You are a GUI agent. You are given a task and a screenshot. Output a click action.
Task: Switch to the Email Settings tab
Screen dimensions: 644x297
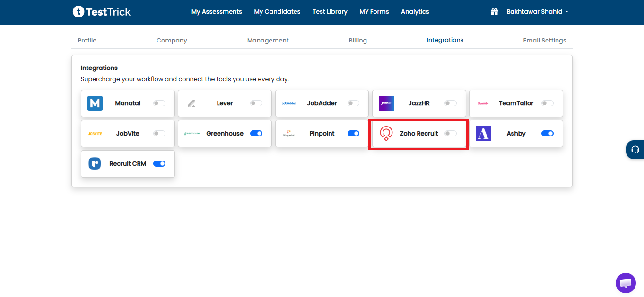click(x=545, y=41)
